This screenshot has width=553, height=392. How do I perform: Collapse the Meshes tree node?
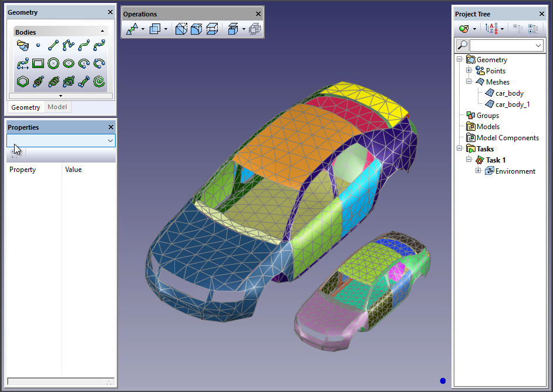click(468, 82)
